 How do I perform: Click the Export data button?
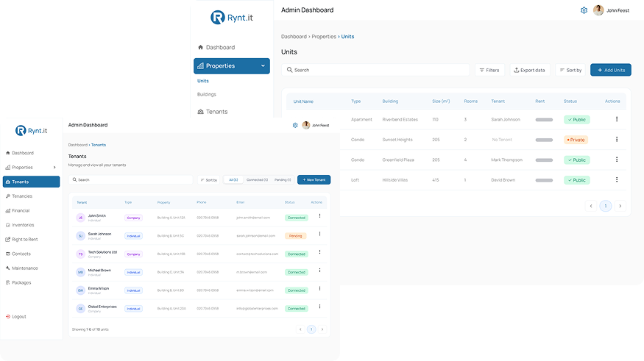pyautogui.click(x=529, y=70)
